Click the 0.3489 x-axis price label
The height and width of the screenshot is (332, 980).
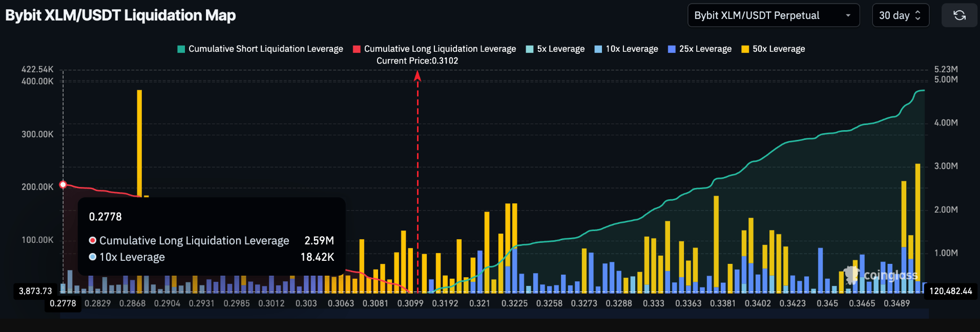896,303
